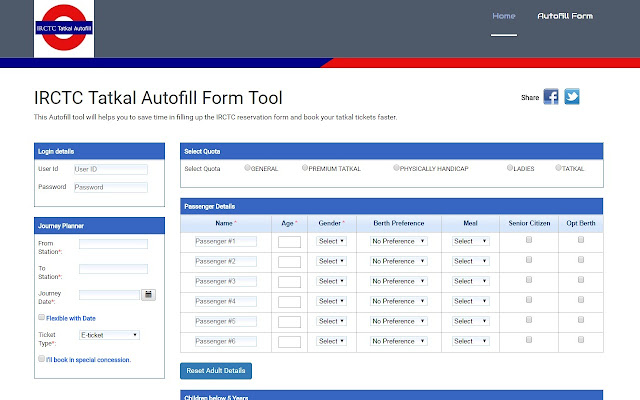This screenshot has width=640, height=400.
Task: Go to the Home menu item
Action: (x=504, y=16)
